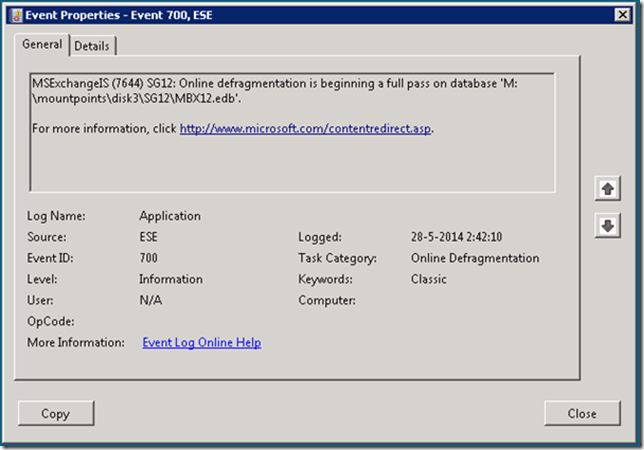Screen dimensions: 644x450
Task: Click the down arrow to view next event
Action: pyautogui.click(x=607, y=226)
